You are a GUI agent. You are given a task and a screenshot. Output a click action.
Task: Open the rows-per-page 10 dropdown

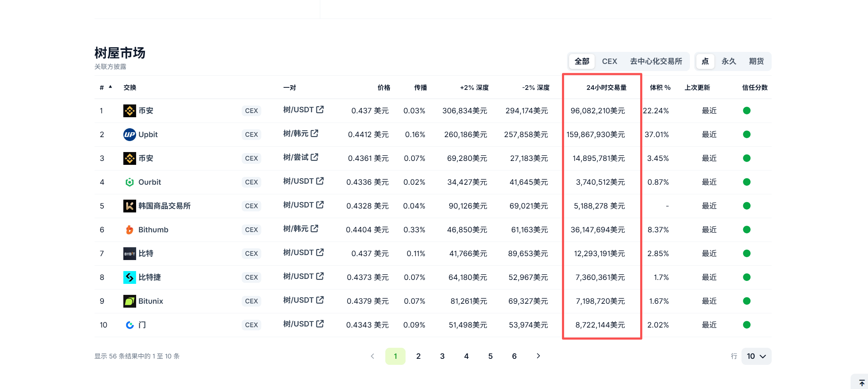coord(756,356)
